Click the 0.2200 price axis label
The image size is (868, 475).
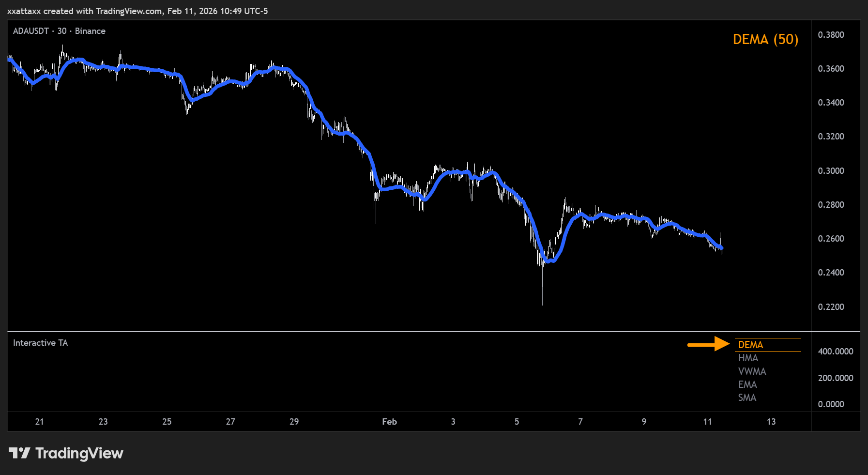coord(831,307)
